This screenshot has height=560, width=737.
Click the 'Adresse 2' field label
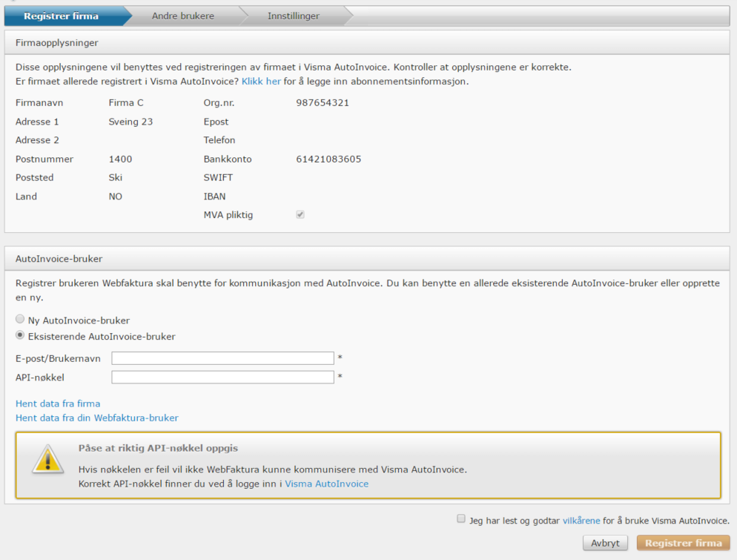coord(37,140)
